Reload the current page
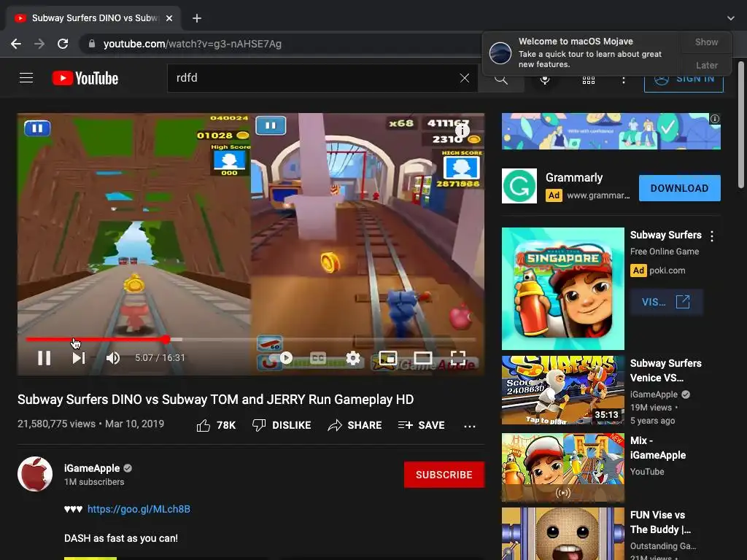This screenshot has width=747, height=560. tap(63, 44)
